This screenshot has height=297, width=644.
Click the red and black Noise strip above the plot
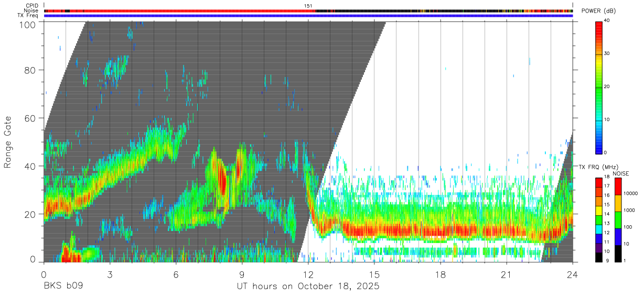[x=308, y=10]
